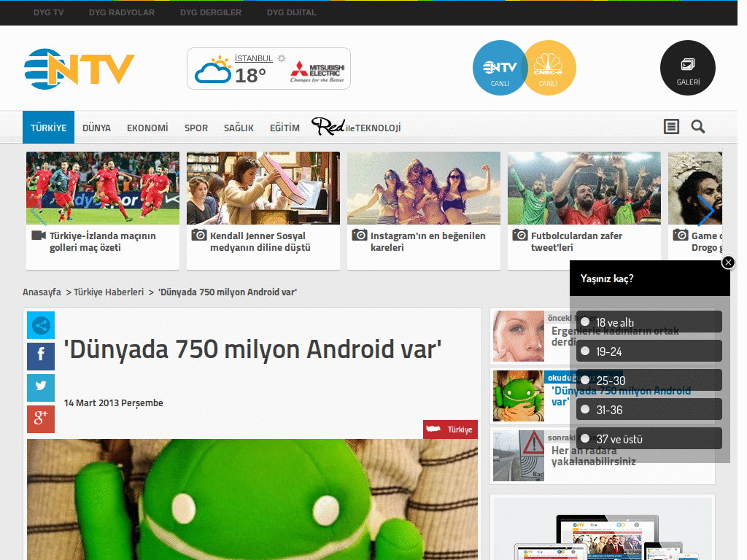Open Kendall Jenner bookstore thumbnail
Viewport: 747px width, 560px height.
[x=263, y=188]
